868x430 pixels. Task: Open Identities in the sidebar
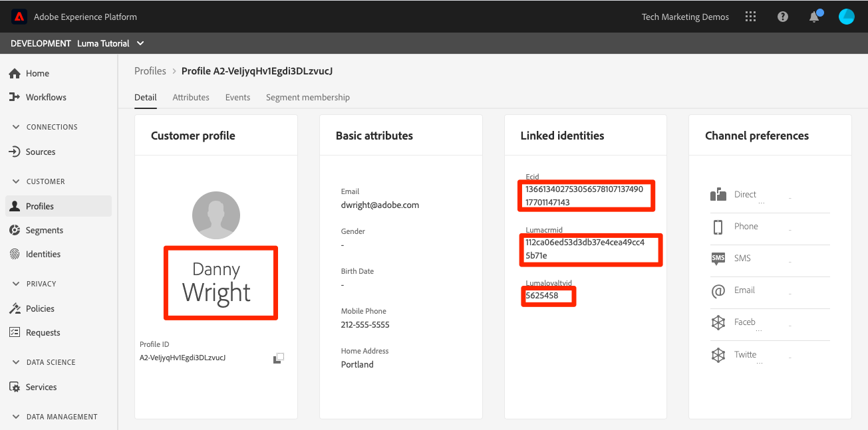click(x=43, y=254)
